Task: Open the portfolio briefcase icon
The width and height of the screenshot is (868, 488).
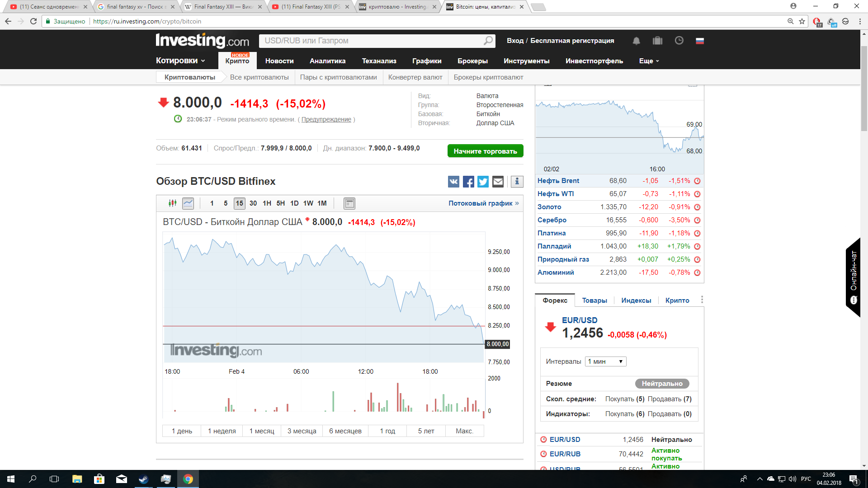Action: coord(657,41)
